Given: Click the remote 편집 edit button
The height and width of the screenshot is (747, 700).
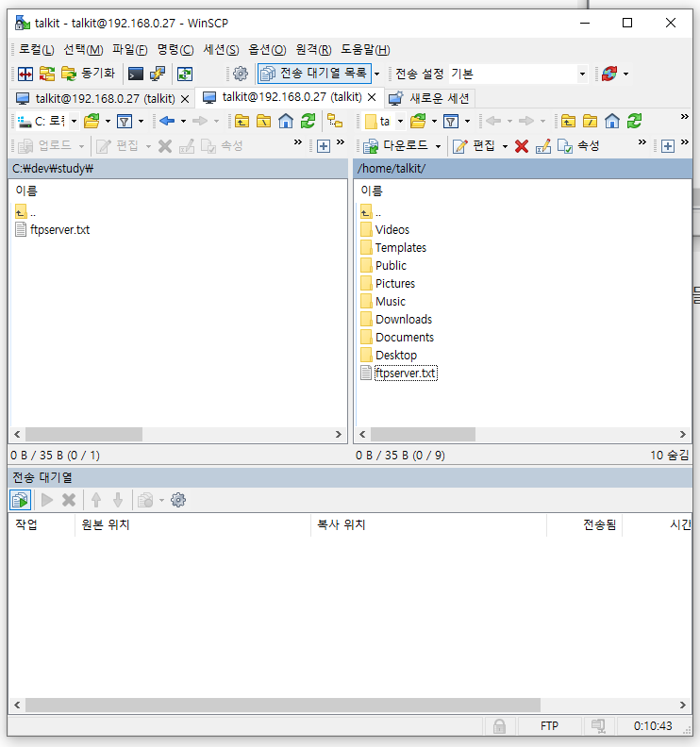Looking at the screenshot, I should tap(474, 146).
